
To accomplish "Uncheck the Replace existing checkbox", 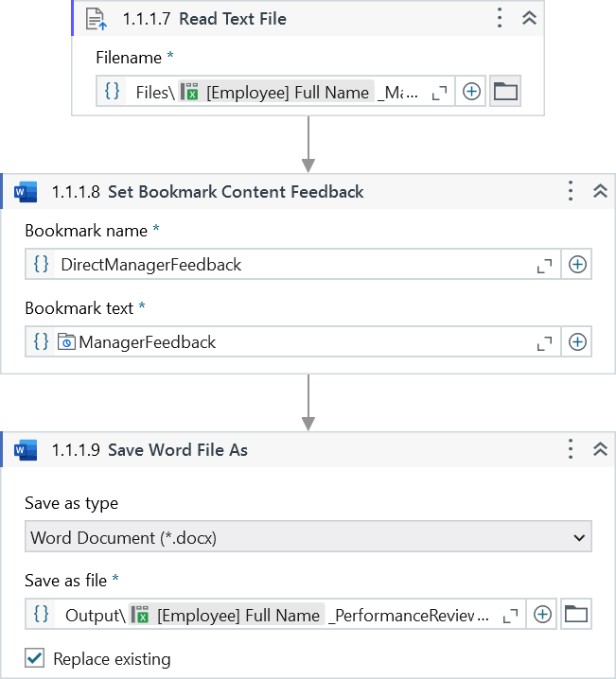I will [35, 659].
